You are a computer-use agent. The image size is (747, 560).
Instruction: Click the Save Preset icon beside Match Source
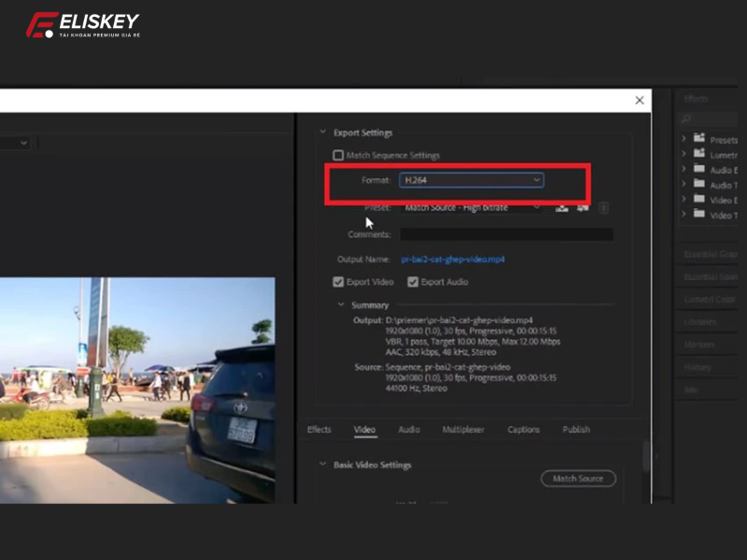pos(561,209)
